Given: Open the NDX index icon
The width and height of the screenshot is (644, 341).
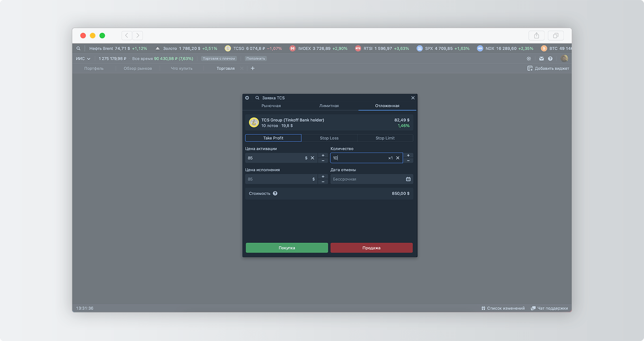Looking at the screenshot, I should click(x=480, y=49).
